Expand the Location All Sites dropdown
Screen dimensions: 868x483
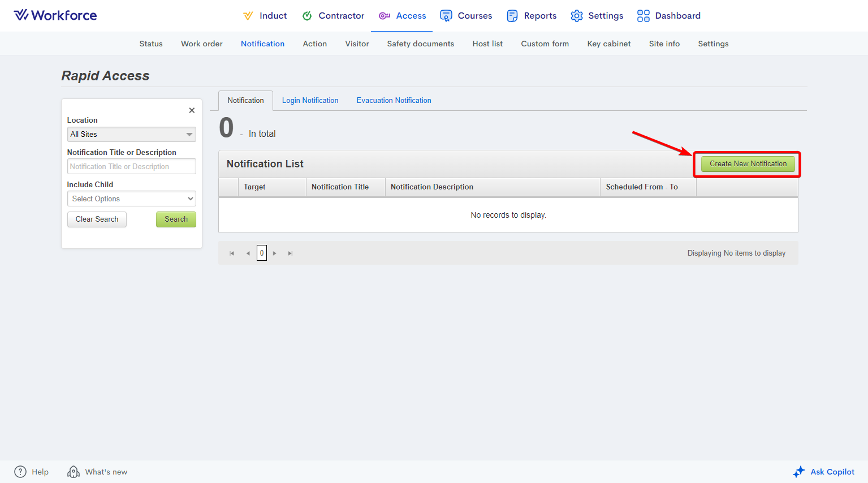(x=189, y=135)
